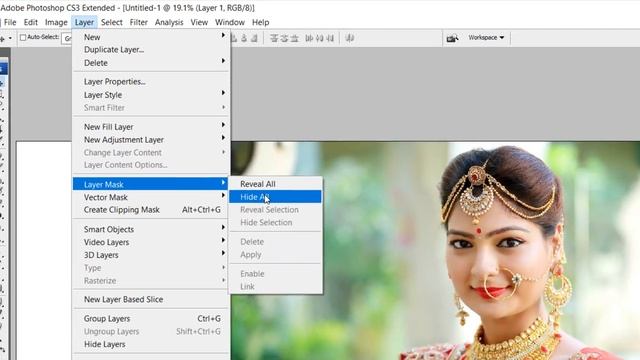The image size is (640, 360).
Task: Choose Group Layers menu item
Action: (151, 318)
